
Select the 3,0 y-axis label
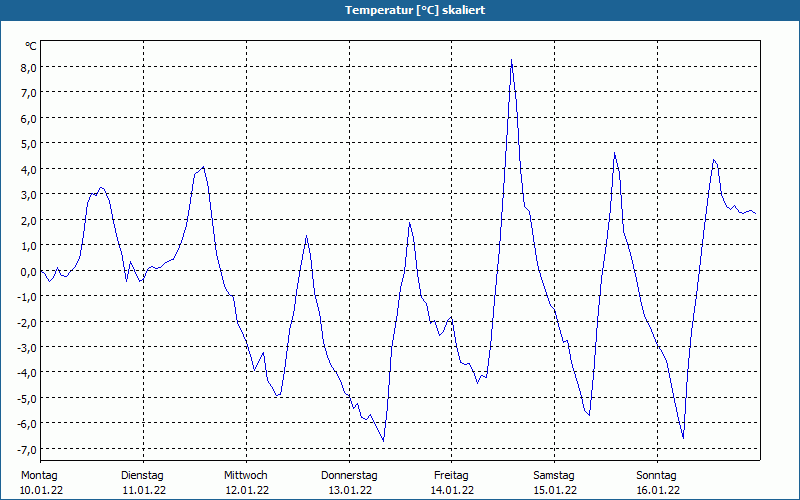(x=29, y=195)
